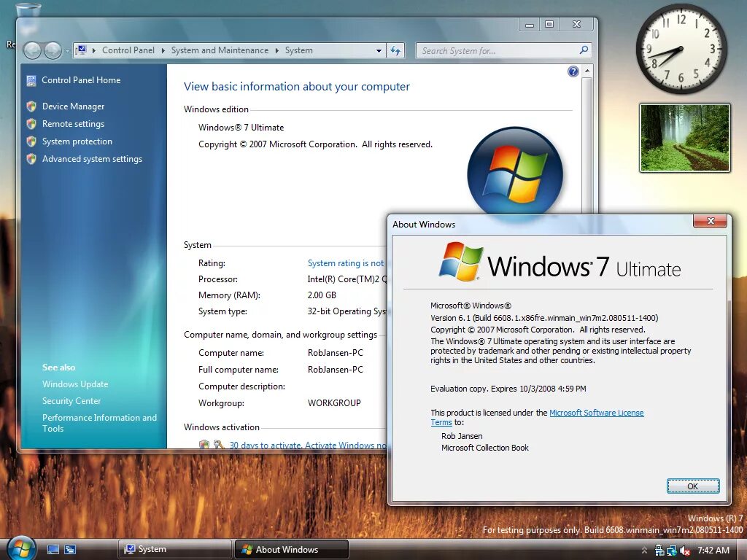Click shield icon beside Device Manager
The image size is (747, 560).
coord(31,106)
